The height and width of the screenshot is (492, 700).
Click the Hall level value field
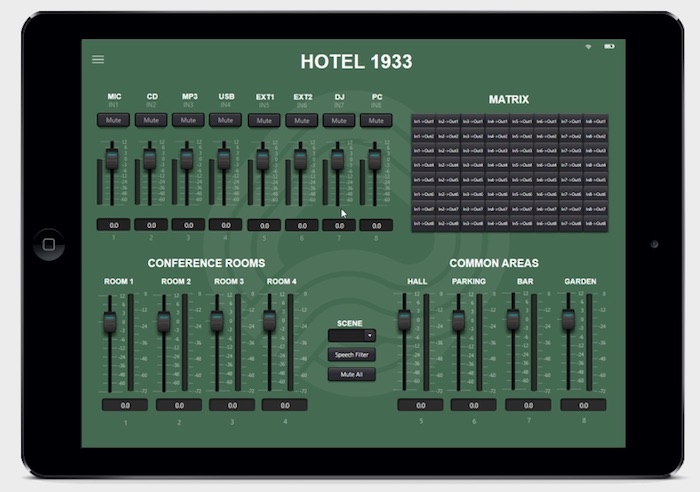click(420, 405)
